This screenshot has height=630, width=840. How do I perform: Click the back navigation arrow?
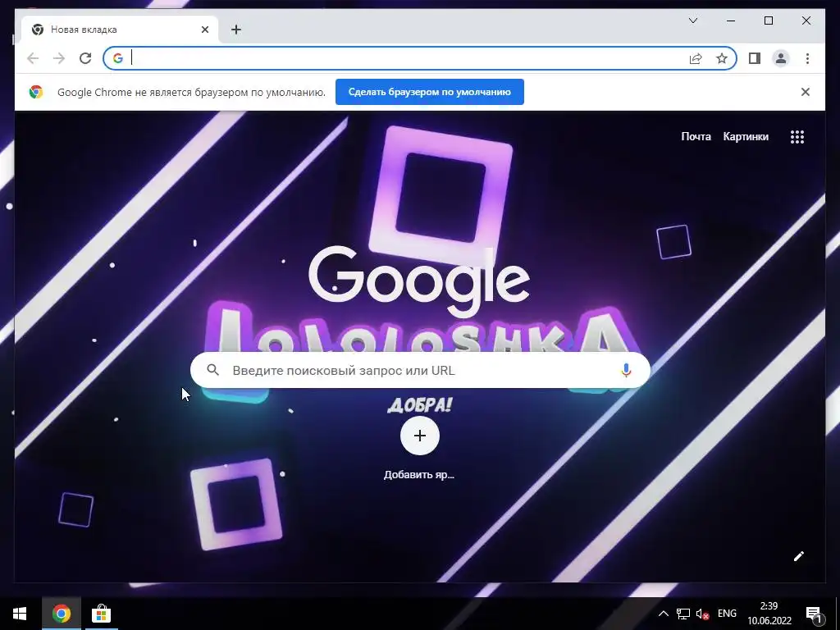(33, 58)
